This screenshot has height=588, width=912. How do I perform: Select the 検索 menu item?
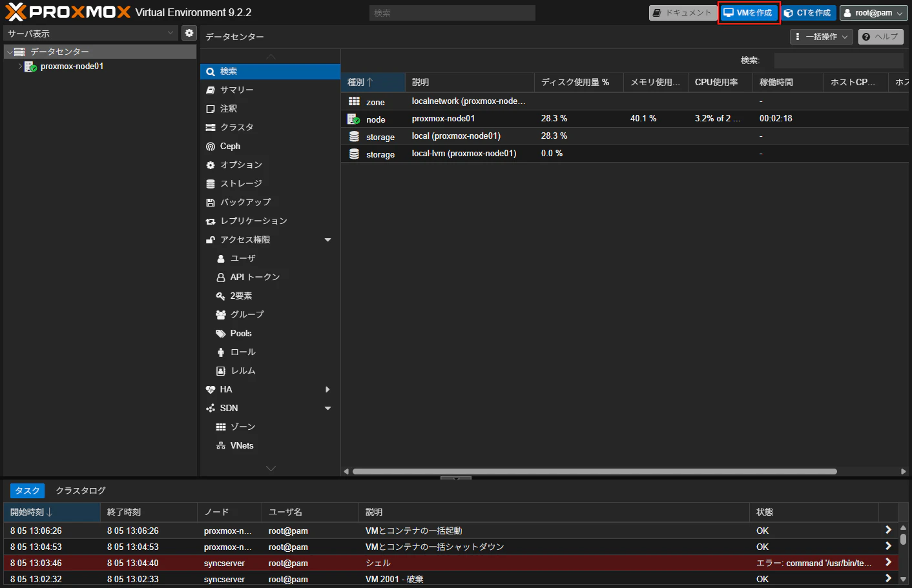[x=270, y=72]
